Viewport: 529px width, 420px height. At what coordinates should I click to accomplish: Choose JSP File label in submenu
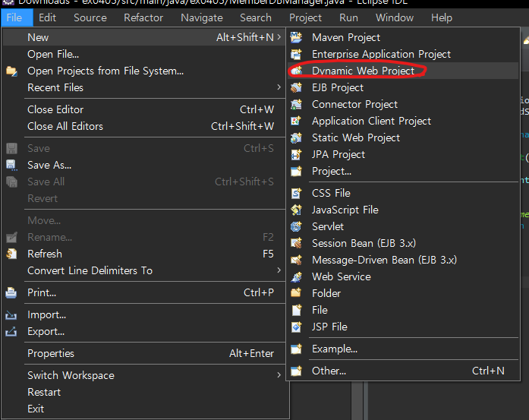329,327
